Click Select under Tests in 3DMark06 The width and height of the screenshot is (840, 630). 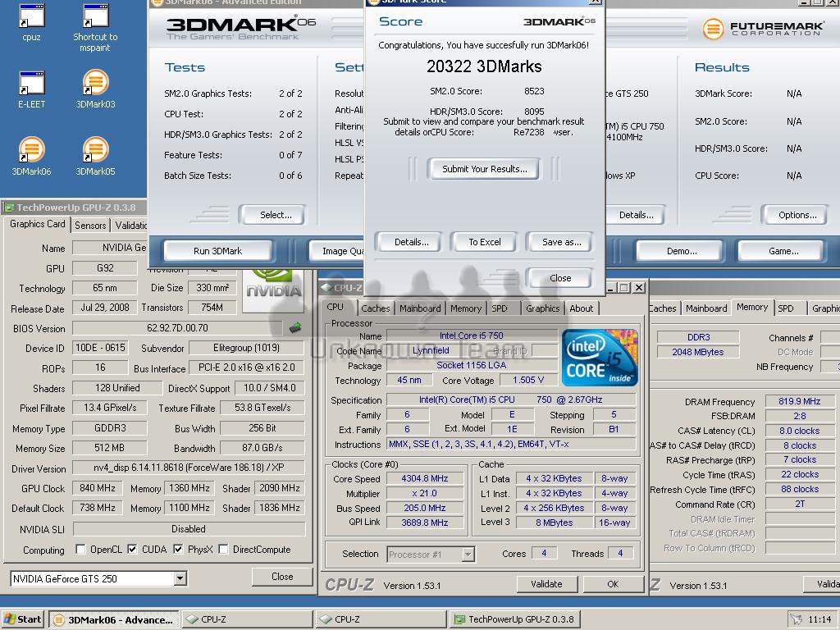[x=276, y=215]
